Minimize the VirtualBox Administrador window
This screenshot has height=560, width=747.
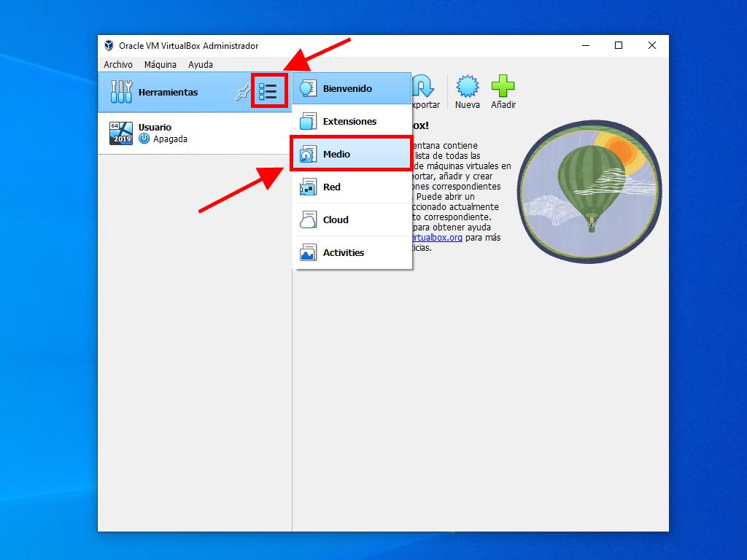[586, 45]
